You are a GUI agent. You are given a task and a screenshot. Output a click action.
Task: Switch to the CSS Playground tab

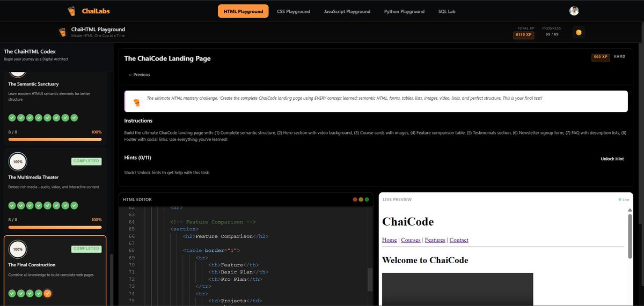[x=294, y=11]
